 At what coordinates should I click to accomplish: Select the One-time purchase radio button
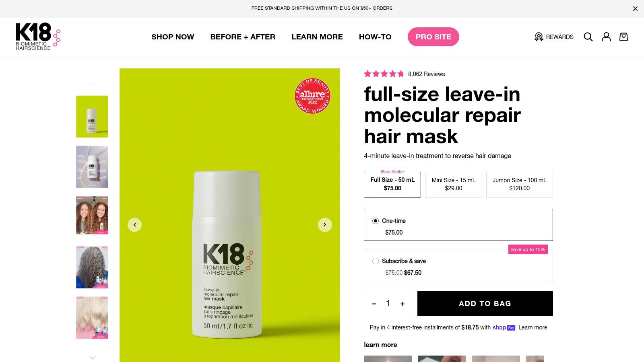click(376, 221)
